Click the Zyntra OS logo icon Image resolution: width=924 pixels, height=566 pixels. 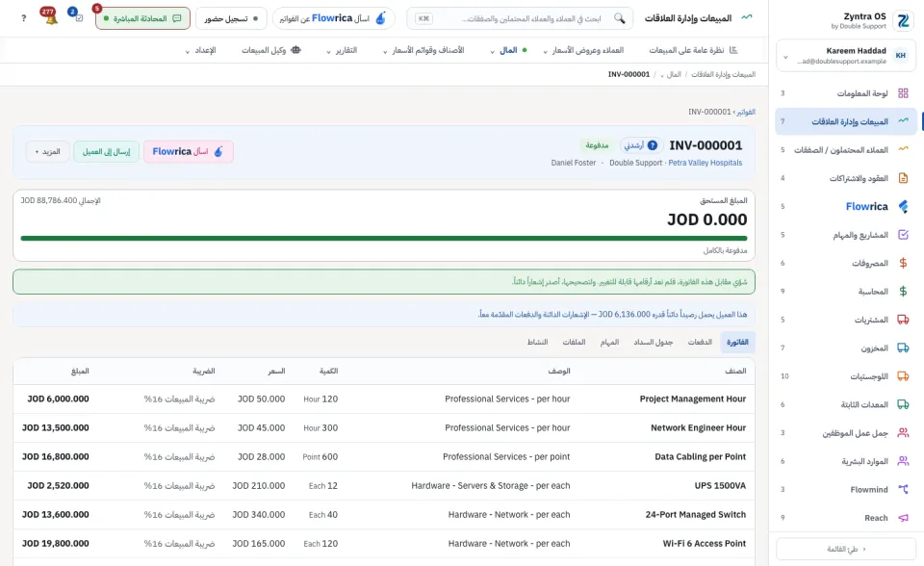point(903,21)
